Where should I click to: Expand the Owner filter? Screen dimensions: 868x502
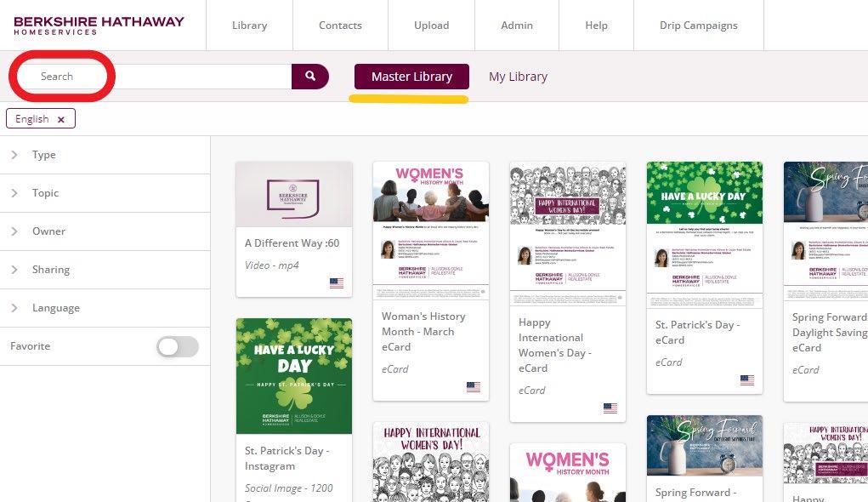(x=105, y=231)
